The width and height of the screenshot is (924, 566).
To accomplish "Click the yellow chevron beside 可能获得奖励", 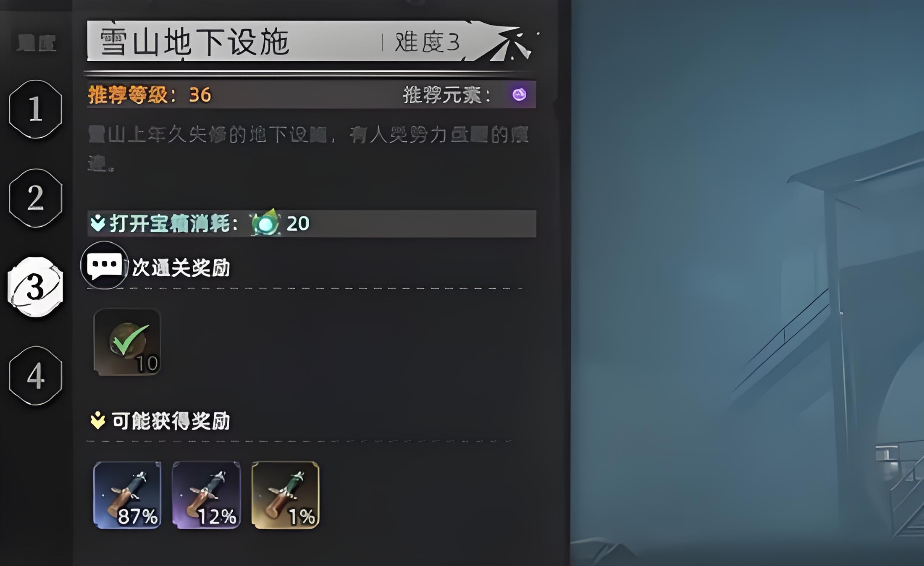I will (x=98, y=420).
